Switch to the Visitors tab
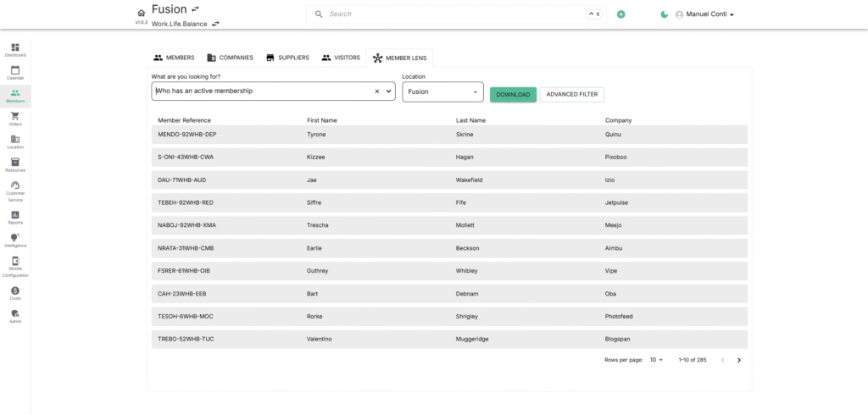 point(341,58)
